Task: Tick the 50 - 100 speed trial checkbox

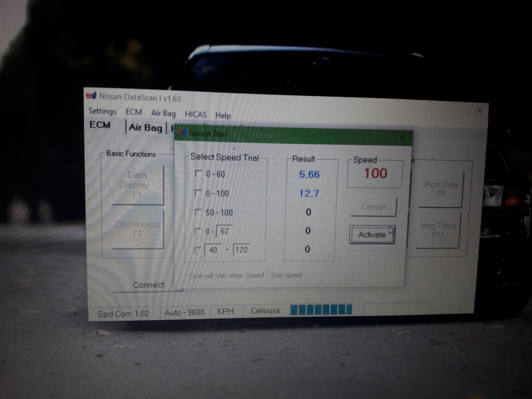Action: [198, 212]
